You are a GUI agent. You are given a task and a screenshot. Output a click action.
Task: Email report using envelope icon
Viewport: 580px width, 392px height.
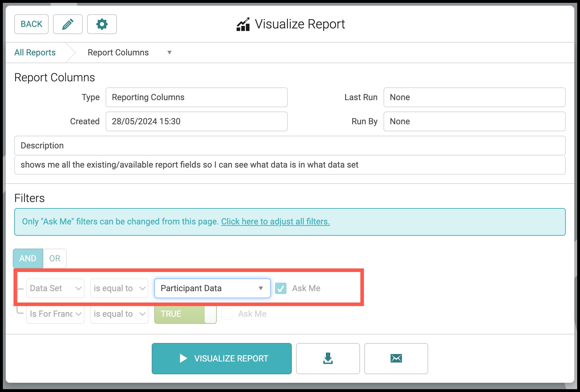pos(396,358)
